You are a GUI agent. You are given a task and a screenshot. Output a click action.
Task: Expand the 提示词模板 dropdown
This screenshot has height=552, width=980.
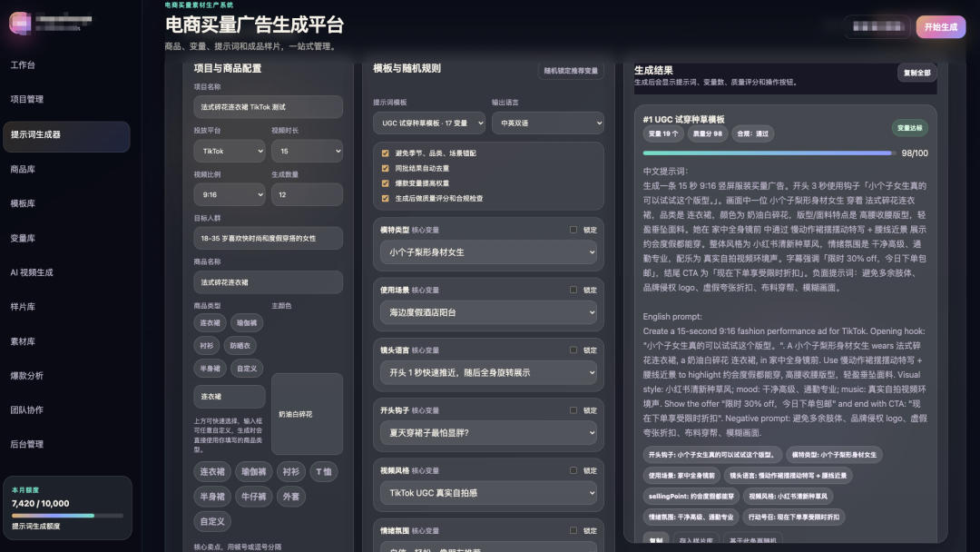point(428,123)
